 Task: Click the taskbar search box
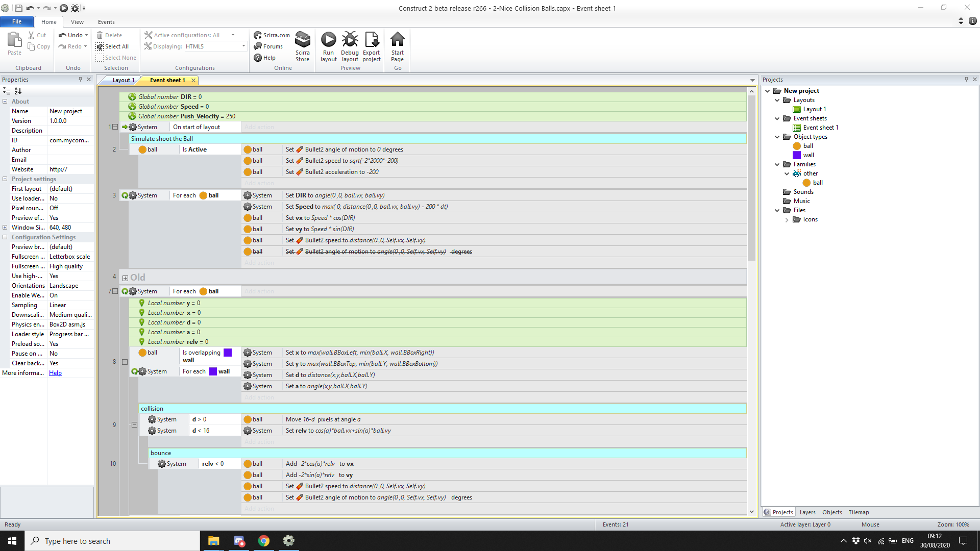tap(112, 541)
